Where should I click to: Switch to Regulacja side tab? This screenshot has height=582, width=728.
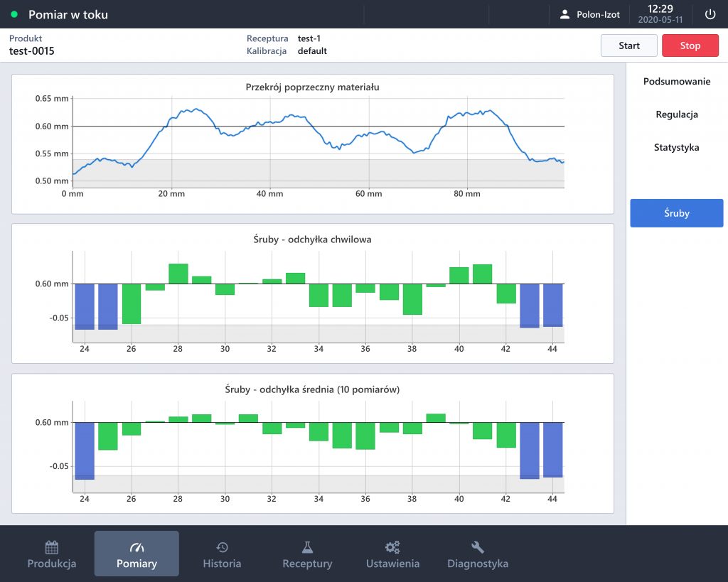pos(677,114)
